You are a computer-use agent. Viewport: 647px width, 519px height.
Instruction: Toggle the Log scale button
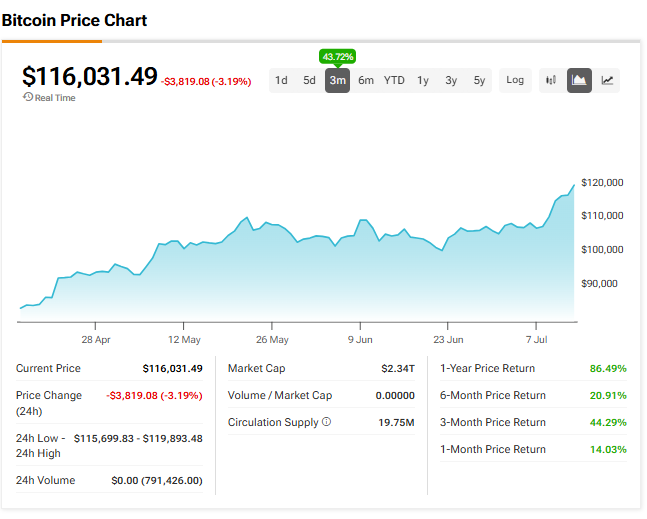[515, 80]
